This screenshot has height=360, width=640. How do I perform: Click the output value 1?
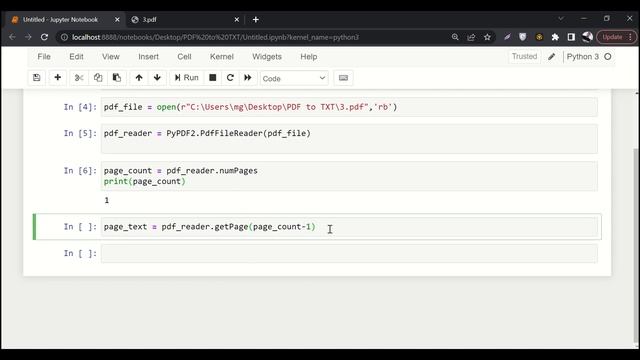point(107,200)
